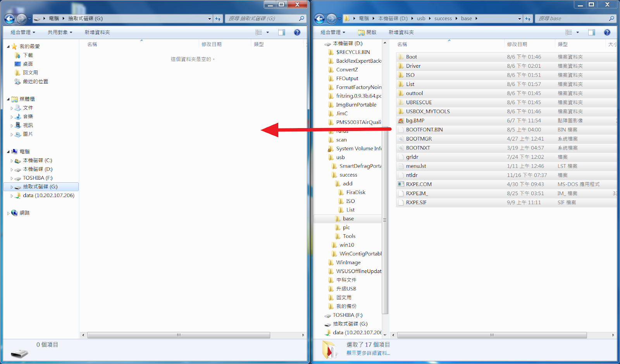Viewport: 620px width, 364px height.
Task: Toggle preview pane in left window
Action: point(282,33)
